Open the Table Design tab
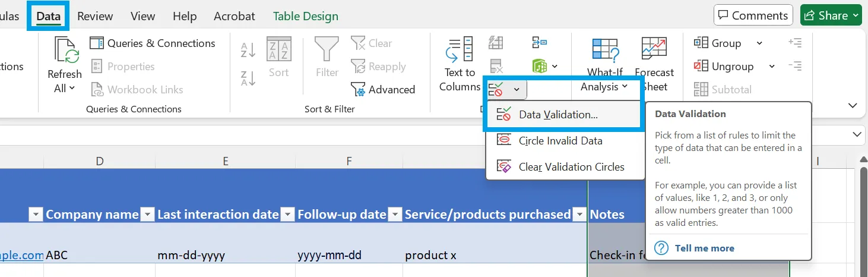868x277 pixels. 306,16
